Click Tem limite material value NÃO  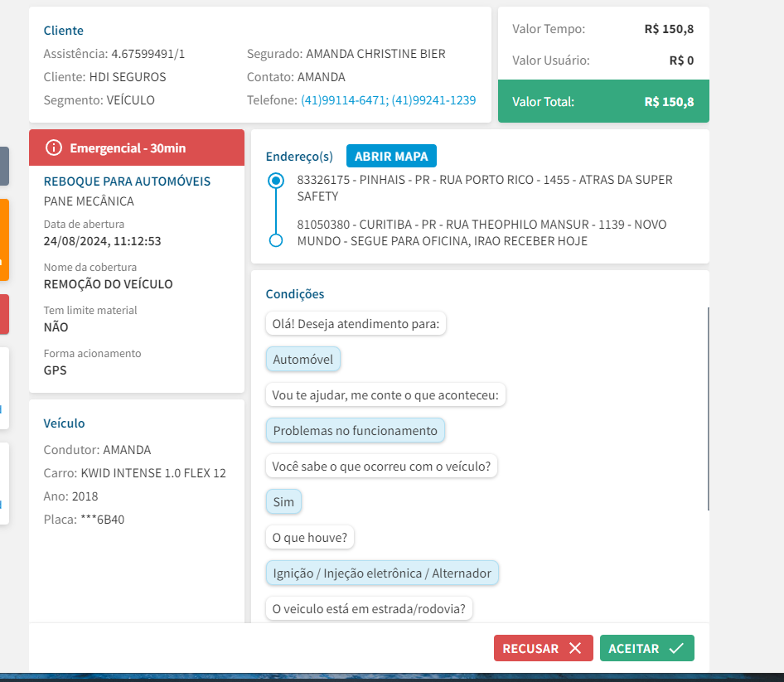pos(56,327)
